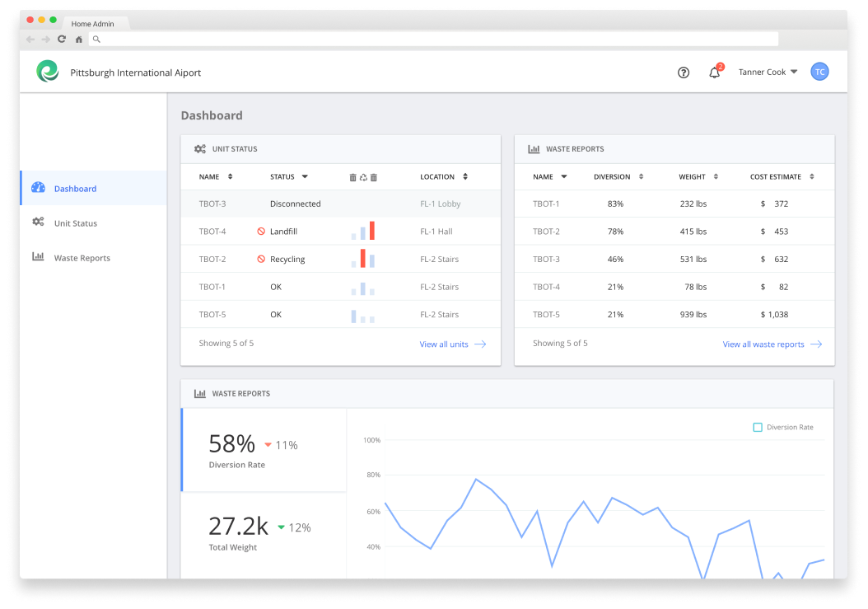Click the browser forward arrow
Viewport: 868px width, 609px height.
pos(46,40)
